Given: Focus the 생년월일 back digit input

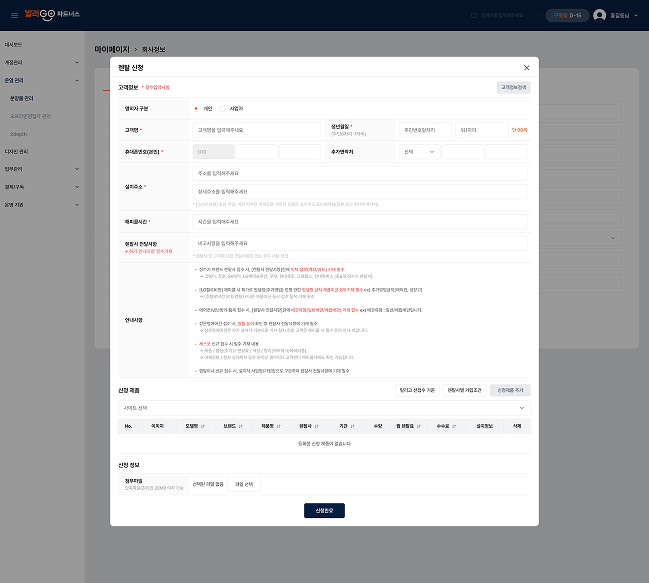Looking at the screenshot, I should 481,130.
